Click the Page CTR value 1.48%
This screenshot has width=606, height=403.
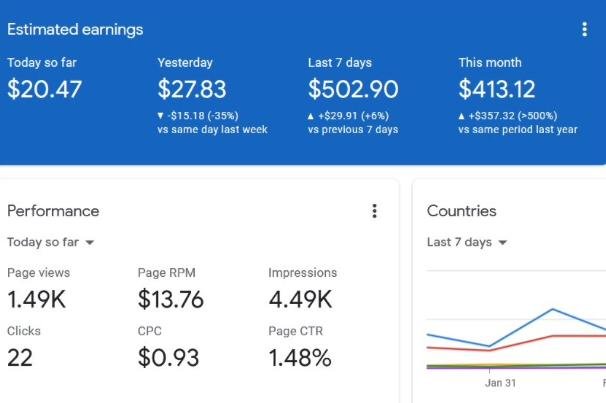300,358
